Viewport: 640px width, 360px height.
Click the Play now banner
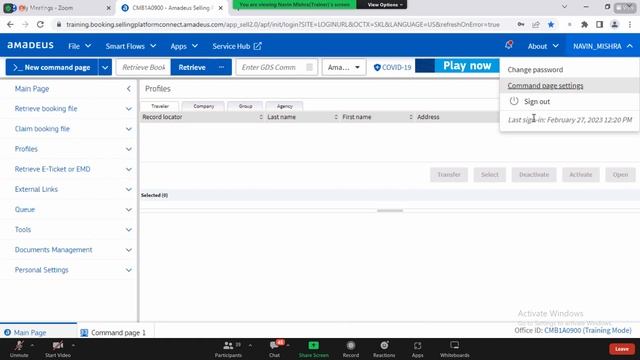(x=457, y=66)
